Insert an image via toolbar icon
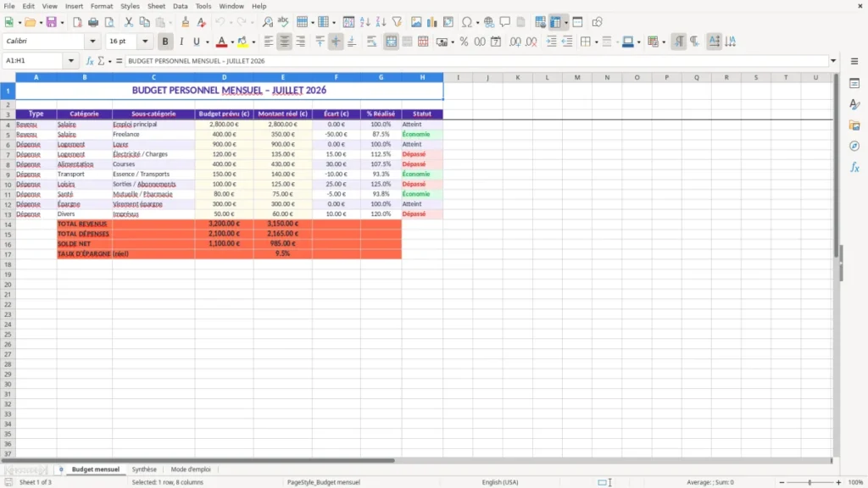This screenshot has height=488, width=868. point(416,22)
